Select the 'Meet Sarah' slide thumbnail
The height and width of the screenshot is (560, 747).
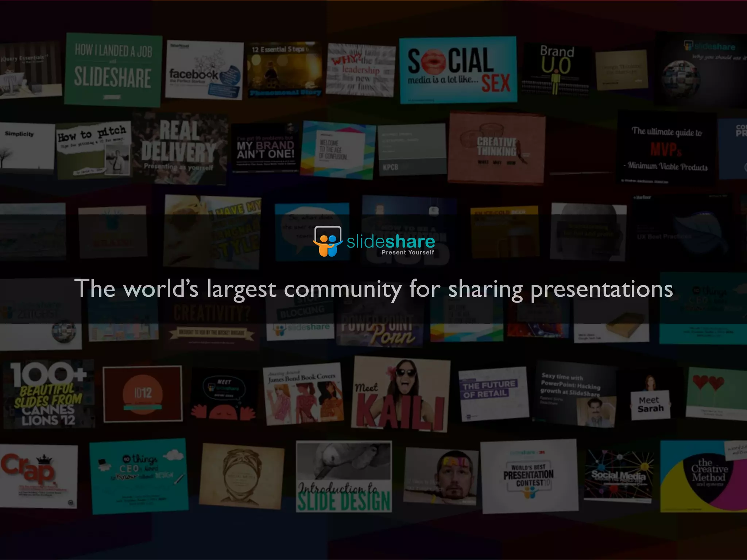point(650,404)
